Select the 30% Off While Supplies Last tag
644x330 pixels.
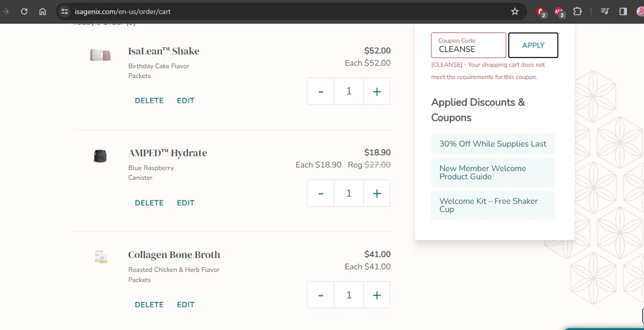click(x=492, y=144)
